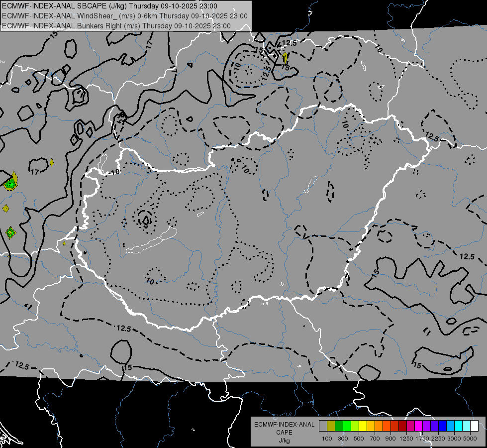The height and width of the screenshot is (448, 487).
Task: Click the pure orange legend swatch
Action: pyautogui.click(x=379, y=426)
